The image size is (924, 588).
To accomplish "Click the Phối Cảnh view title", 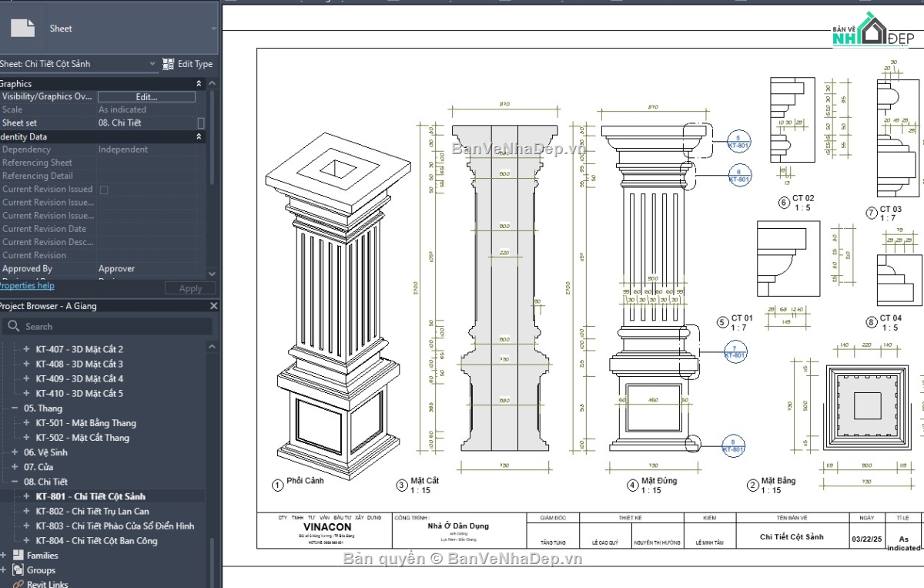I will [x=305, y=481].
